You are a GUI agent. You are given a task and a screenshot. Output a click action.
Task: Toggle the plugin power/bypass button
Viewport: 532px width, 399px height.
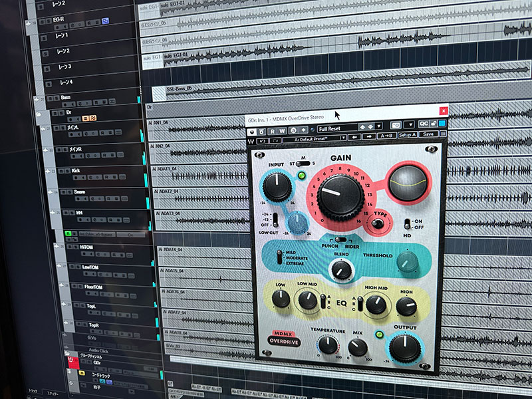coord(252,132)
